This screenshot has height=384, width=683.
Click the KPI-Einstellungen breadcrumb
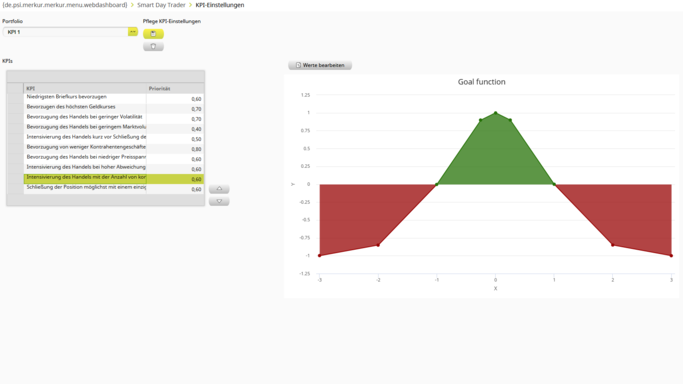(220, 5)
